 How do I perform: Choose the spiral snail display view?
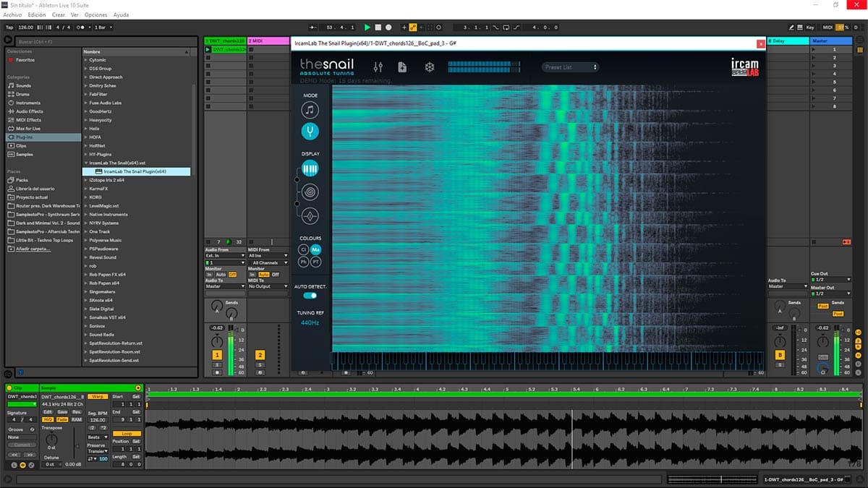(310, 192)
